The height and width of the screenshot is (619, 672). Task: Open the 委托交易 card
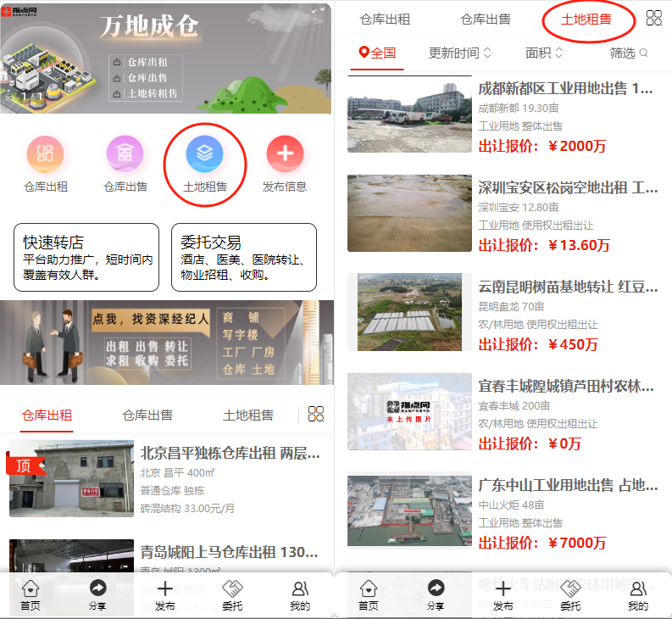(244, 257)
